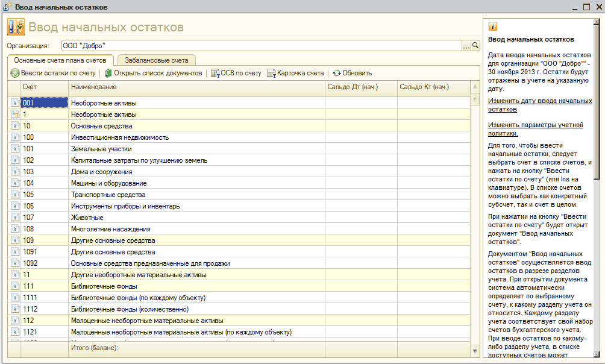
Task: Follow link Изменить дату ввода начальных остатков
Action: point(540,105)
